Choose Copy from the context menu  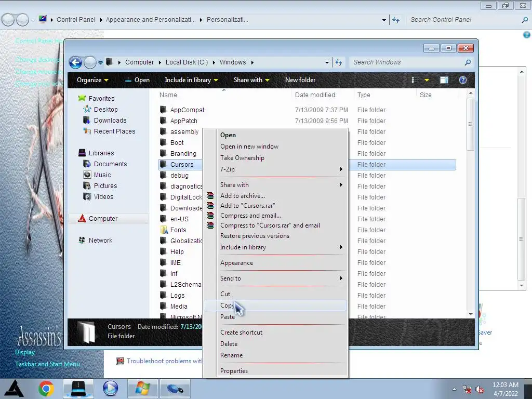[x=275, y=305]
